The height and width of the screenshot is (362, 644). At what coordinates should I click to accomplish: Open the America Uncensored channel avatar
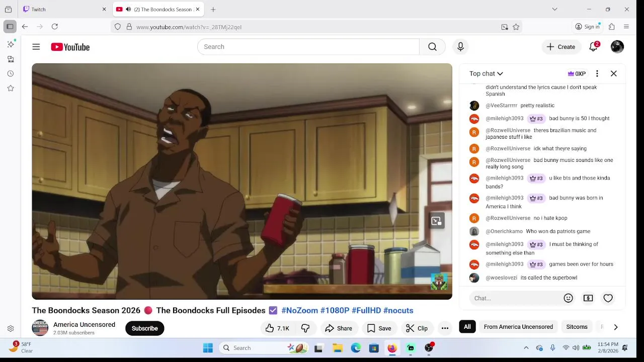40,328
